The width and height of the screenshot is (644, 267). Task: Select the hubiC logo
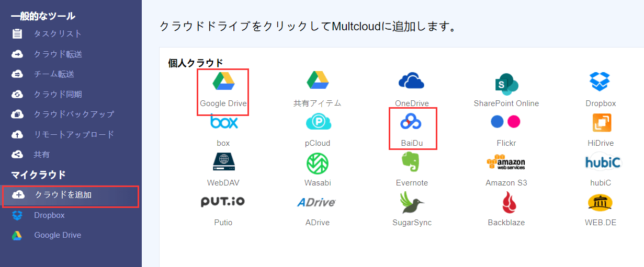point(603,162)
